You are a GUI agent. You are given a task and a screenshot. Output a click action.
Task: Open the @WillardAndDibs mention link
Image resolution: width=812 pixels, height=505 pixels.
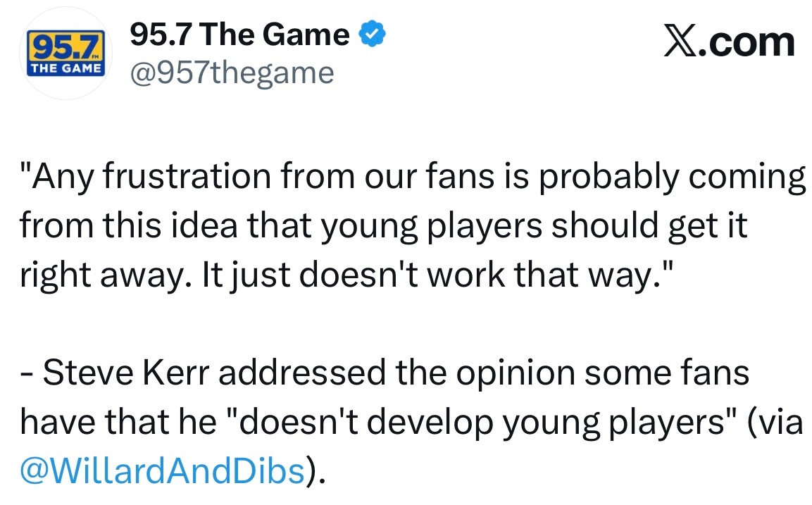[x=163, y=470]
